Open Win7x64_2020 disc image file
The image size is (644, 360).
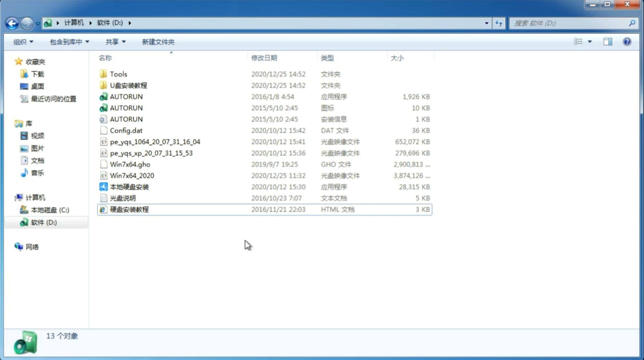click(x=132, y=176)
